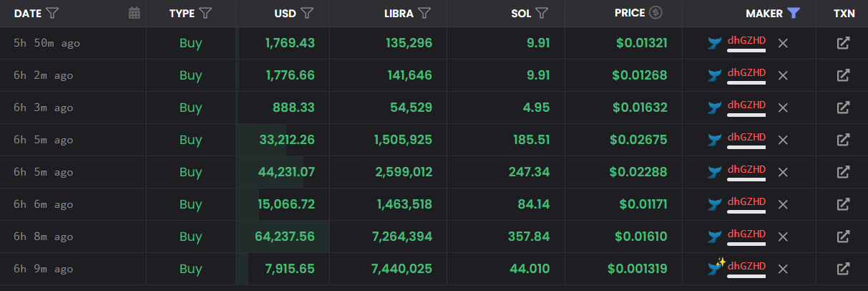Image resolution: width=868 pixels, height=291 pixels.
Task: Open transaction link for 6h 2m ago trade
Action: (x=843, y=75)
